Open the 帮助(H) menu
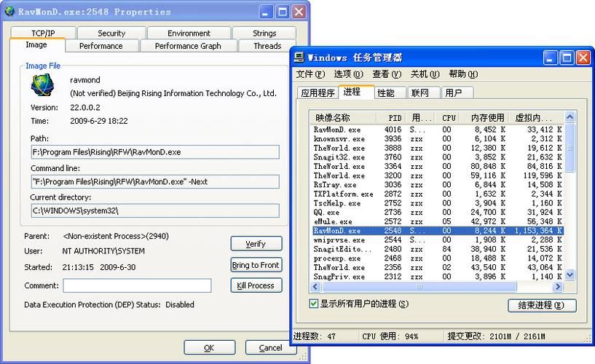Image resolution: width=595 pixels, height=364 pixels. point(463,74)
